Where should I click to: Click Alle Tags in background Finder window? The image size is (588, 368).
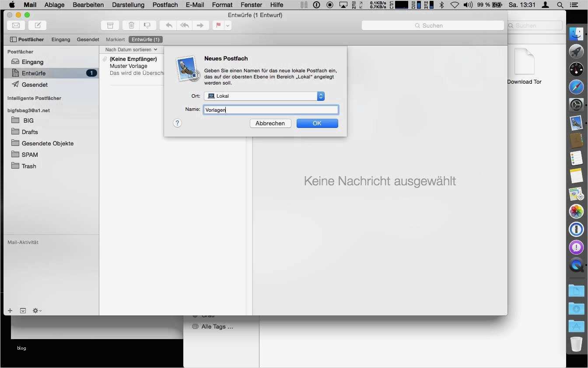(x=213, y=326)
